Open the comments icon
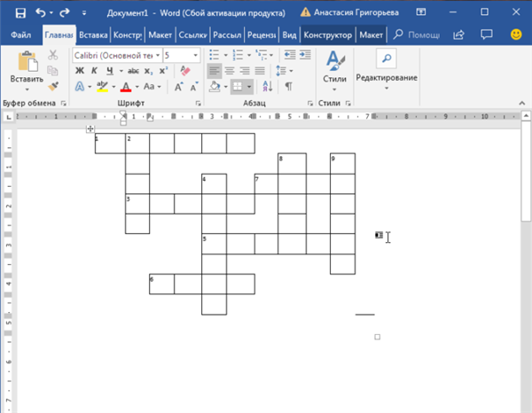 click(x=487, y=35)
